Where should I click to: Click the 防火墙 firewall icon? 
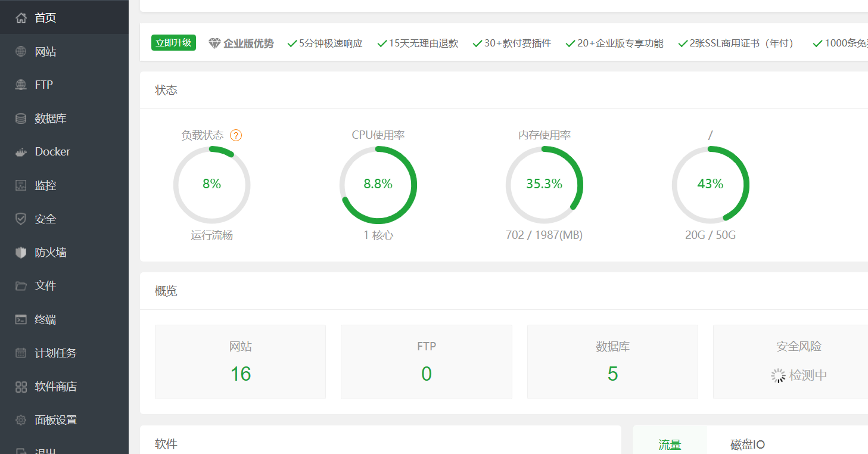21,253
